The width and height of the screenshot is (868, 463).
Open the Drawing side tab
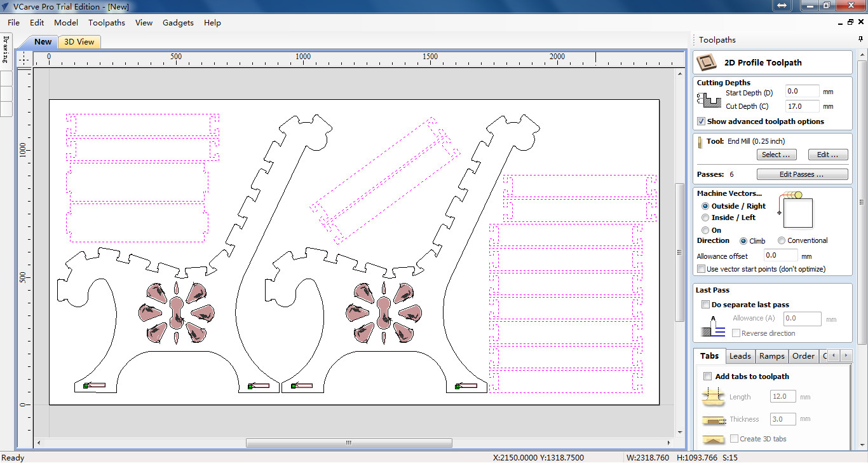(x=6, y=50)
